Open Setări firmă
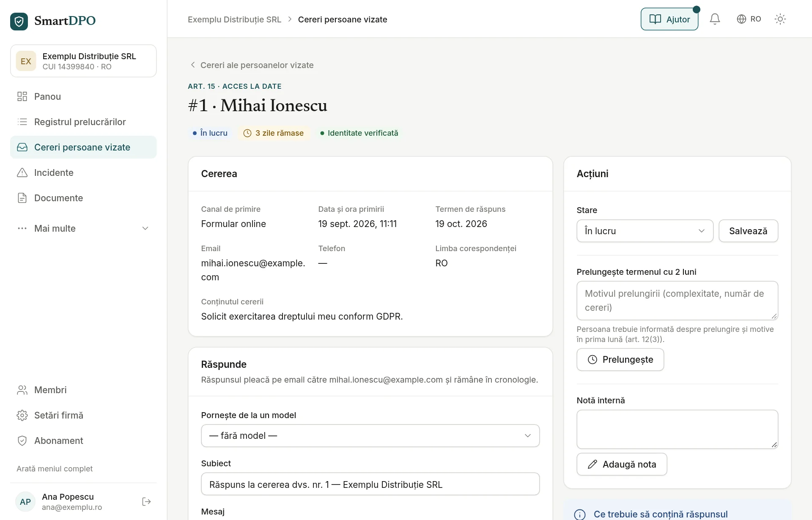Viewport: 812px width, 520px height. coord(83,415)
